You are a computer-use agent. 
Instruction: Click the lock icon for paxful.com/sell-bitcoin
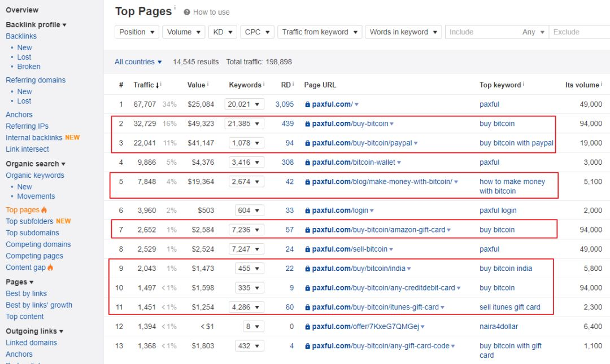pos(307,249)
